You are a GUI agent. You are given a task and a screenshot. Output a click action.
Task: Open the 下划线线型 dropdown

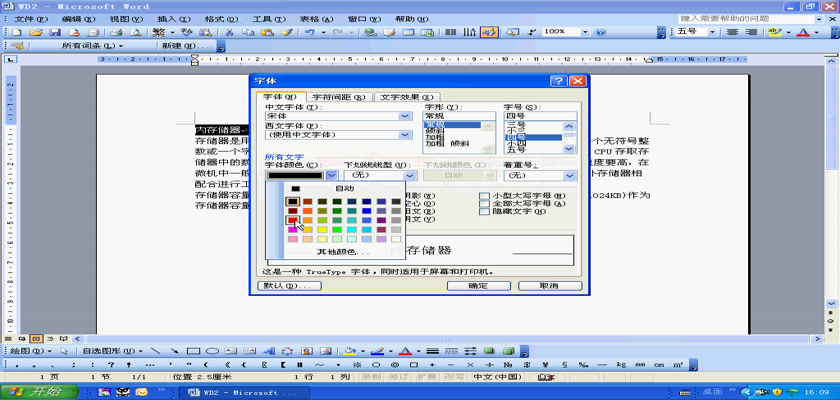click(410, 175)
